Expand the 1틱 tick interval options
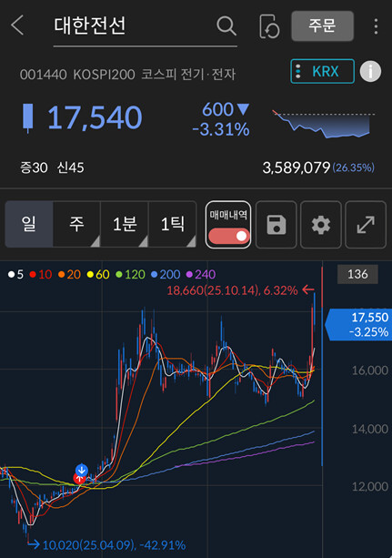 pos(173,224)
